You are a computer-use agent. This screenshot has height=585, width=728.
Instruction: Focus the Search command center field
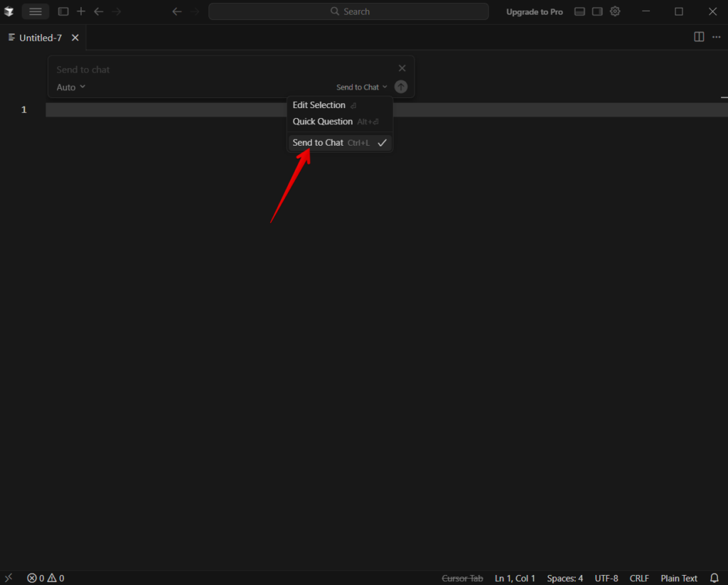pyautogui.click(x=348, y=11)
